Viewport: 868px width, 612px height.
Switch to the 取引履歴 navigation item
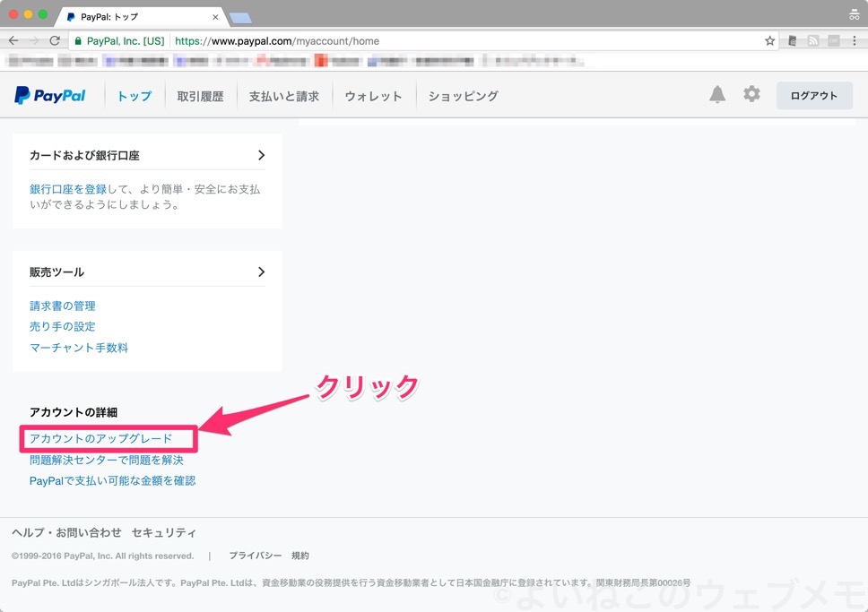(x=200, y=96)
